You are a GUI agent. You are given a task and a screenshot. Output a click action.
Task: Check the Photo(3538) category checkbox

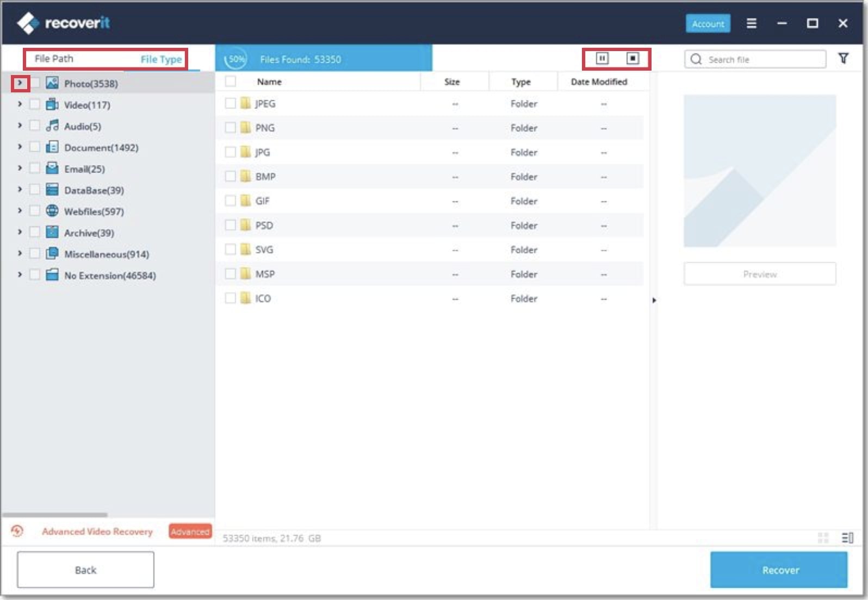[34, 83]
